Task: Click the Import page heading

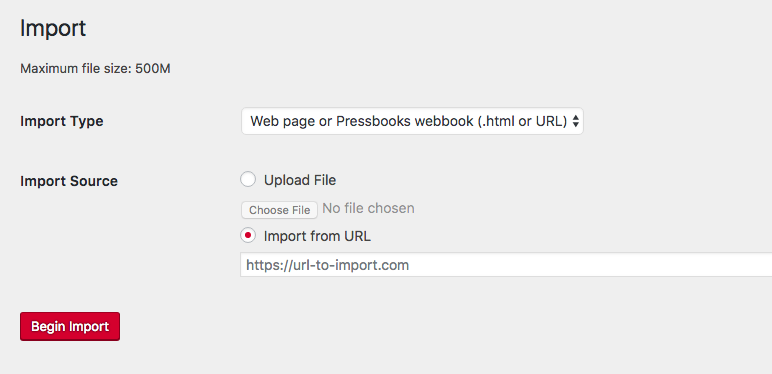Action: coord(53,28)
